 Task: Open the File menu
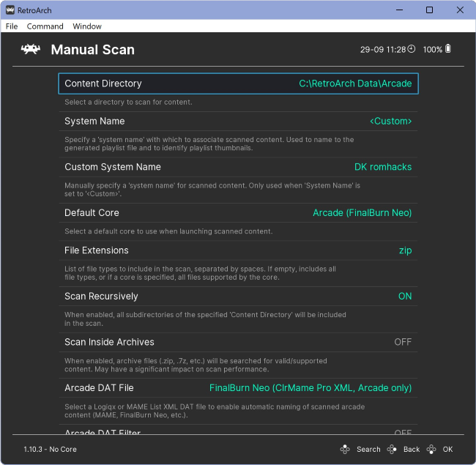[x=12, y=26]
